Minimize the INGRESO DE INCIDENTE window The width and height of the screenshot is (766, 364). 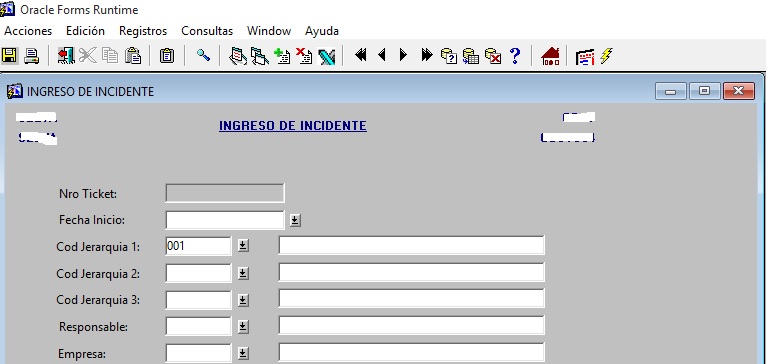click(671, 91)
